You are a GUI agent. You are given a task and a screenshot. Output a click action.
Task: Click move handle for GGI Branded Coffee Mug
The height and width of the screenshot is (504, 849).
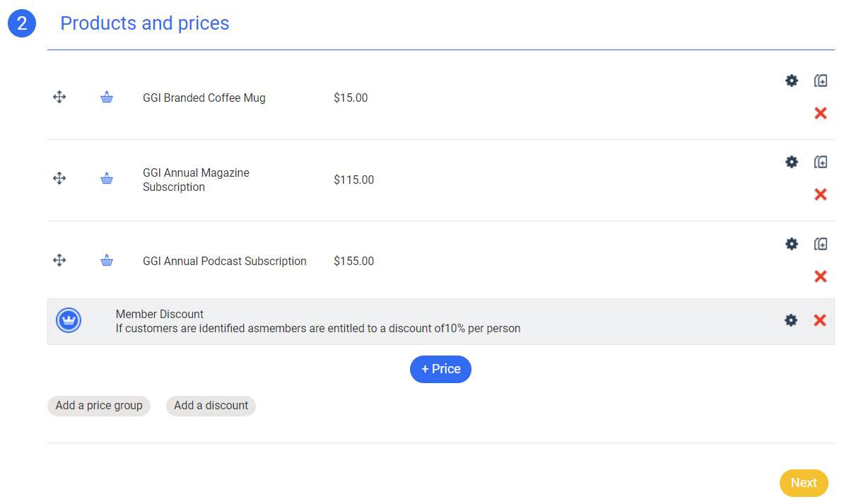click(59, 98)
